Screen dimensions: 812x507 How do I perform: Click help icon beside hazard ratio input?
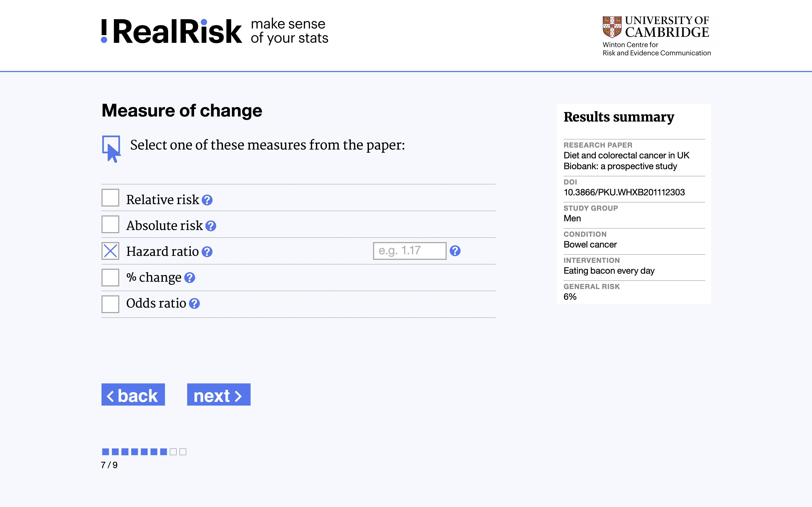click(455, 251)
